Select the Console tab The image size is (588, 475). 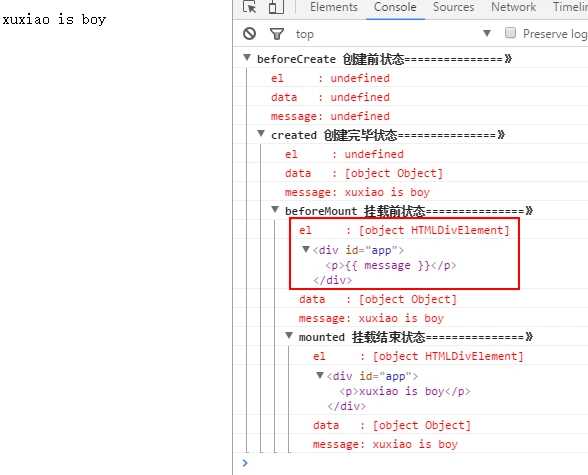coord(395,7)
